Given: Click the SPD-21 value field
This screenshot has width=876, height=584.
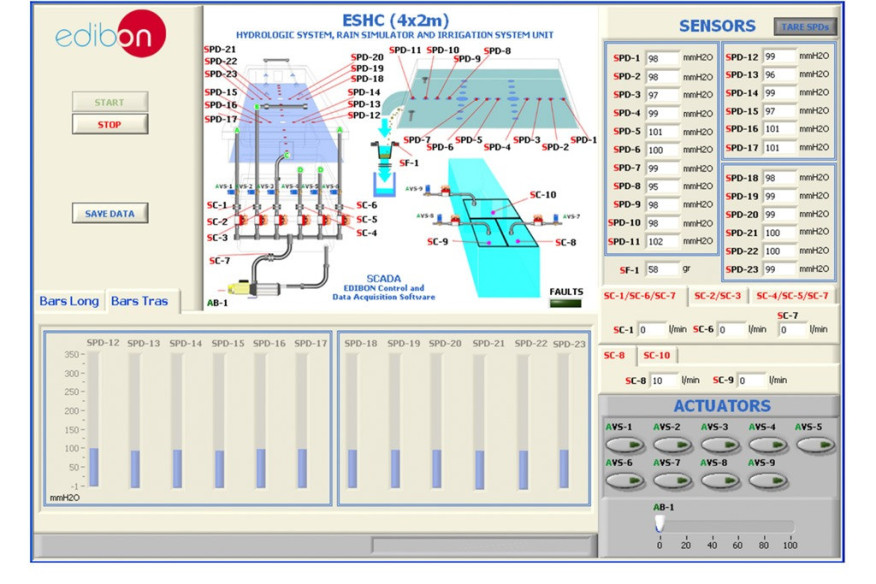Looking at the screenshot, I should tap(780, 233).
